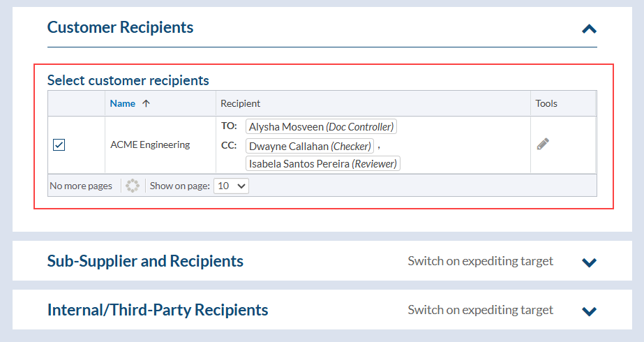Click the Alysha Mosveen recipient chip
This screenshot has width=644, height=342.
click(321, 127)
